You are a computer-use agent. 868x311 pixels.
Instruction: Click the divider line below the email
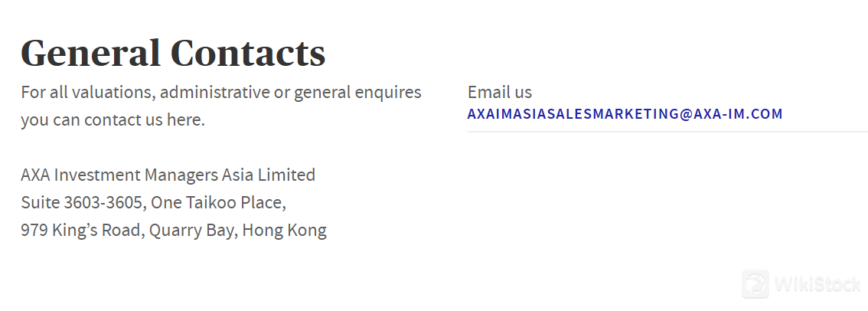667,132
